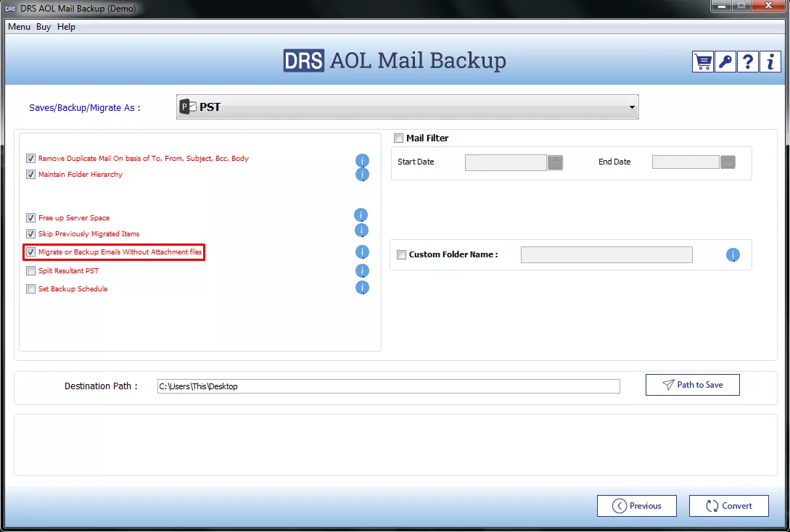This screenshot has width=790, height=532.
Task: Click the Custom Folder Name text field
Action: click(606, 254)
